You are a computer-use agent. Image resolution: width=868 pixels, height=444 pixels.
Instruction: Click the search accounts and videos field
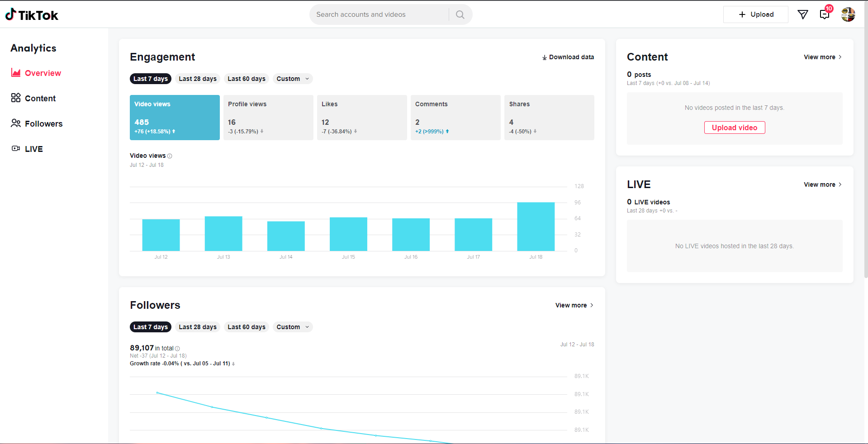point(380,14)
